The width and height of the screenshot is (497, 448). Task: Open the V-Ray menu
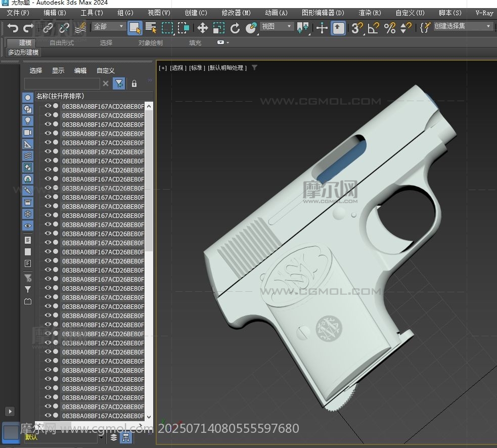(x=484, y=13)
